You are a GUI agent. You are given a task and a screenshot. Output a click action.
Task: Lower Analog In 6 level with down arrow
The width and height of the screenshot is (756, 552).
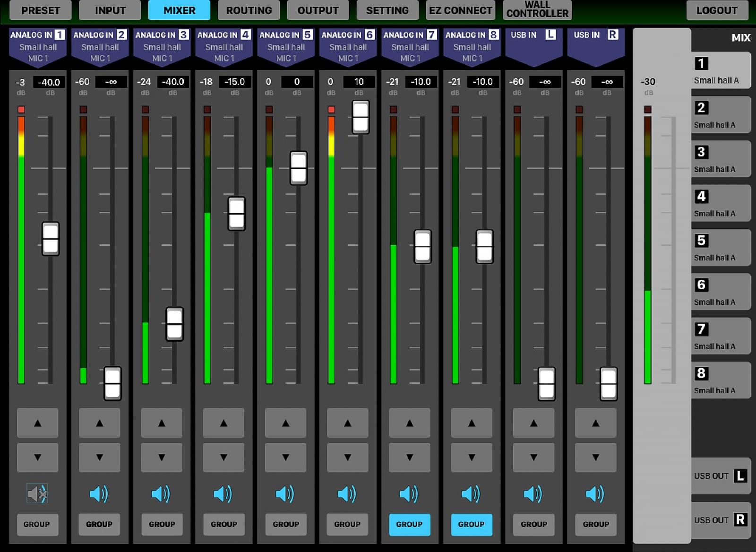click(x=348, y=457)
